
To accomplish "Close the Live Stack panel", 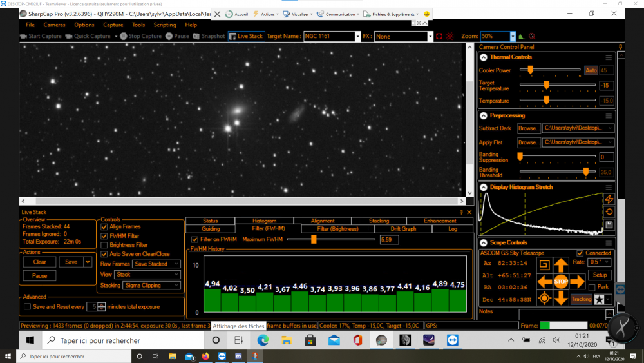I will coord(469,212).
